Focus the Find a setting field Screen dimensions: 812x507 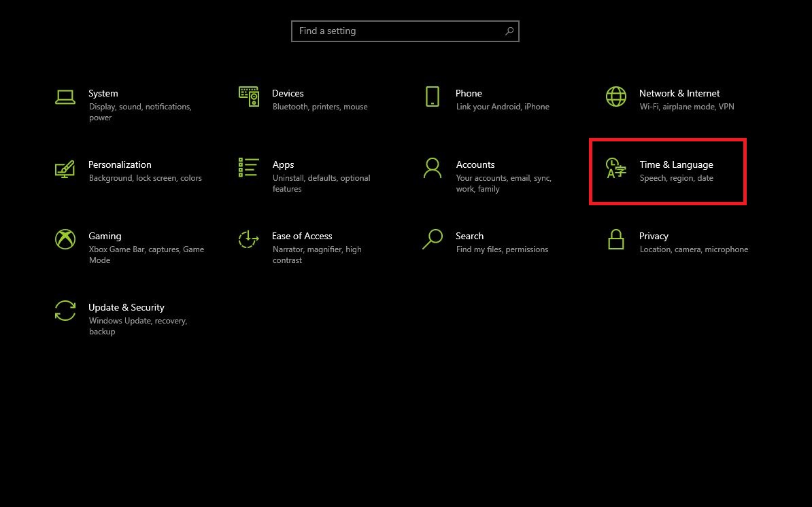405,31
